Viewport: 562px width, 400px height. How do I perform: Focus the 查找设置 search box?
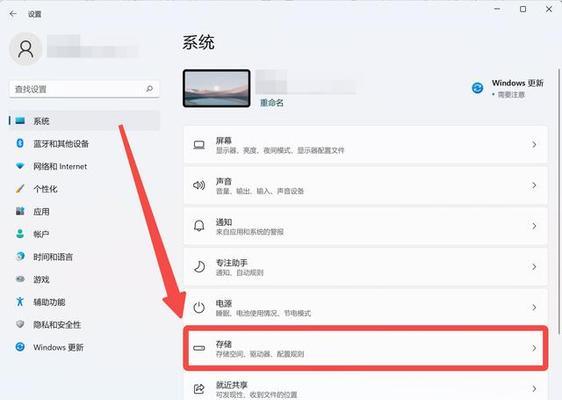click(84, 89)
